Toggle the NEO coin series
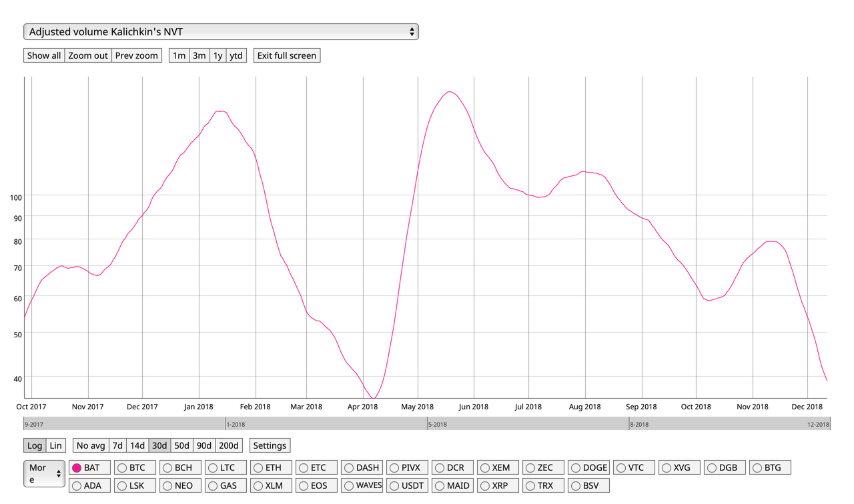The height and width of the screenshot is (504, 854). tap(181, 485)
